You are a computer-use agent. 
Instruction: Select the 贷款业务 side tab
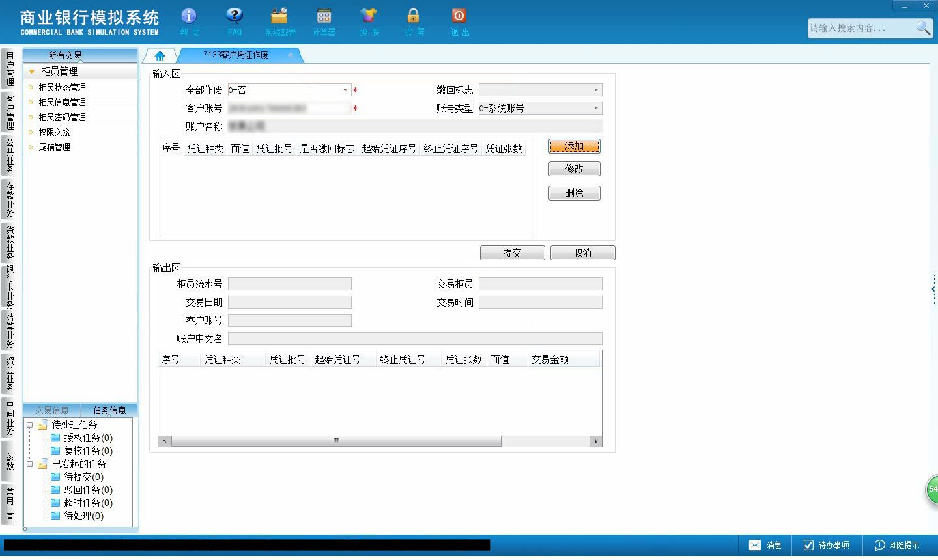(x=10, y=242)
